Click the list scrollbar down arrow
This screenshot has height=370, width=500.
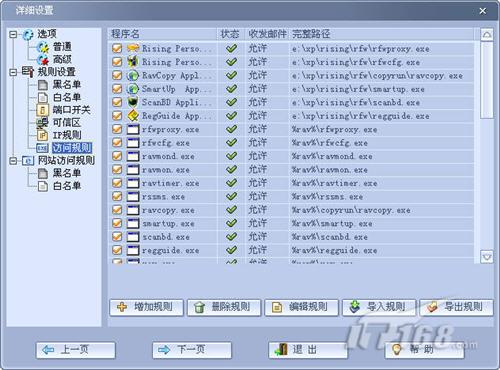point(487,257)
